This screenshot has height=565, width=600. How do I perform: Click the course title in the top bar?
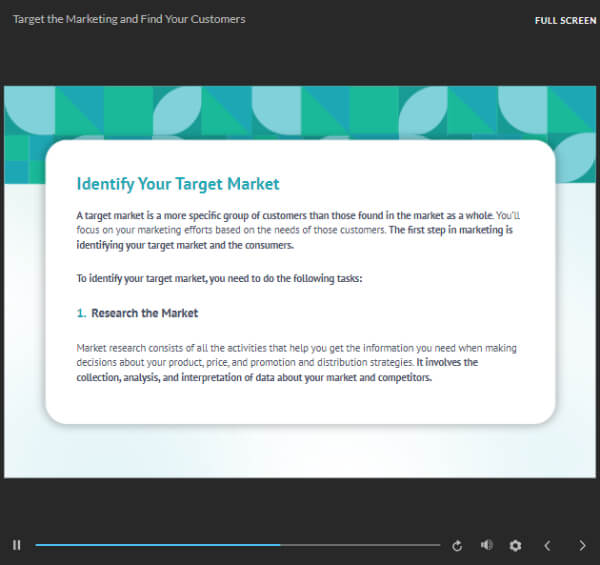(129, 19)
